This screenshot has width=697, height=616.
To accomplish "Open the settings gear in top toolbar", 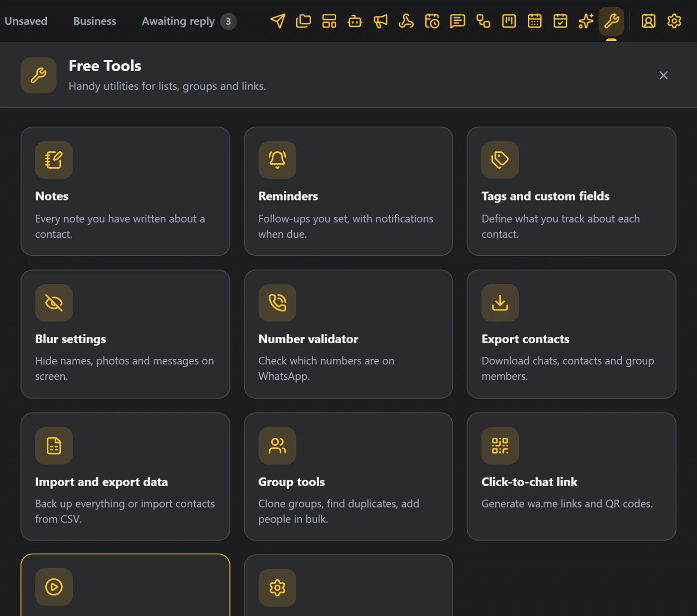I will [x=674, y=21].
